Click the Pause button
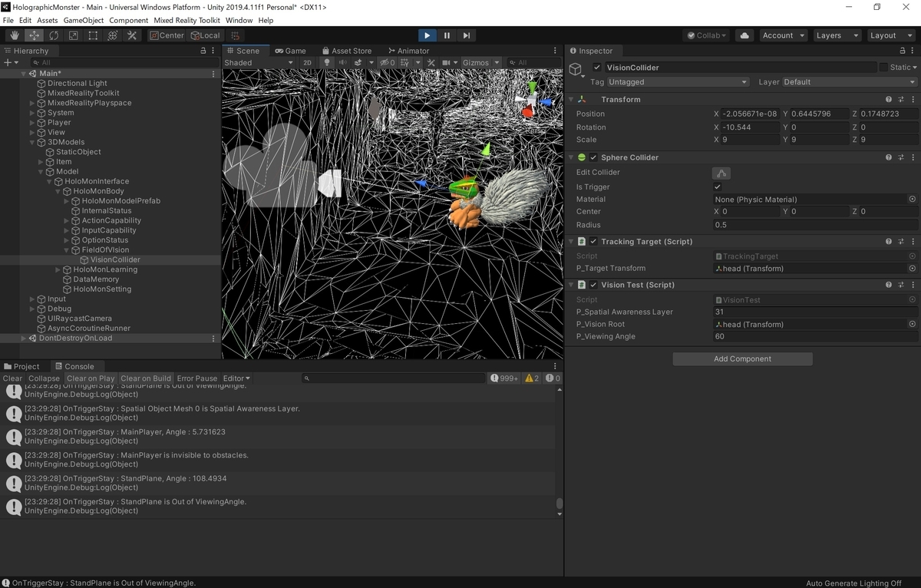 point(447,35)
